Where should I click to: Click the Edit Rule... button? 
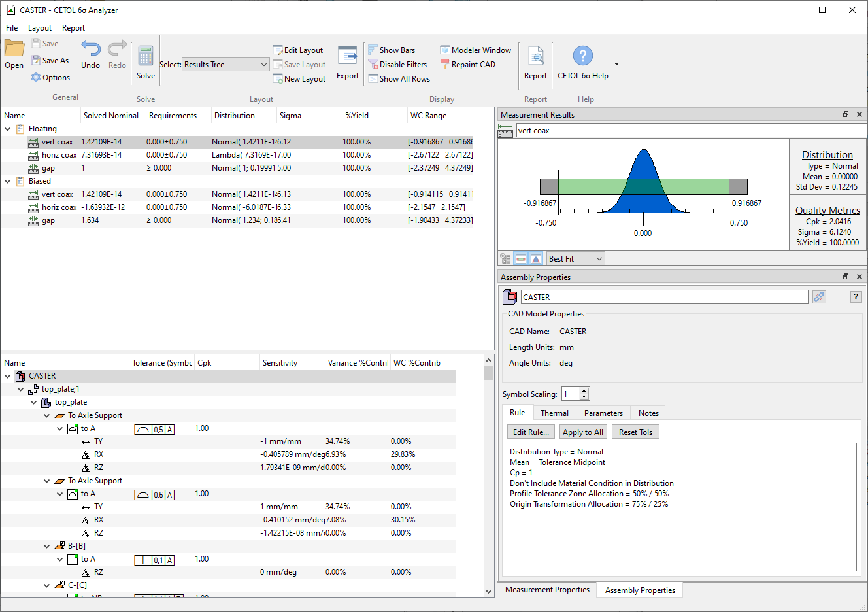tap(531, 432)
